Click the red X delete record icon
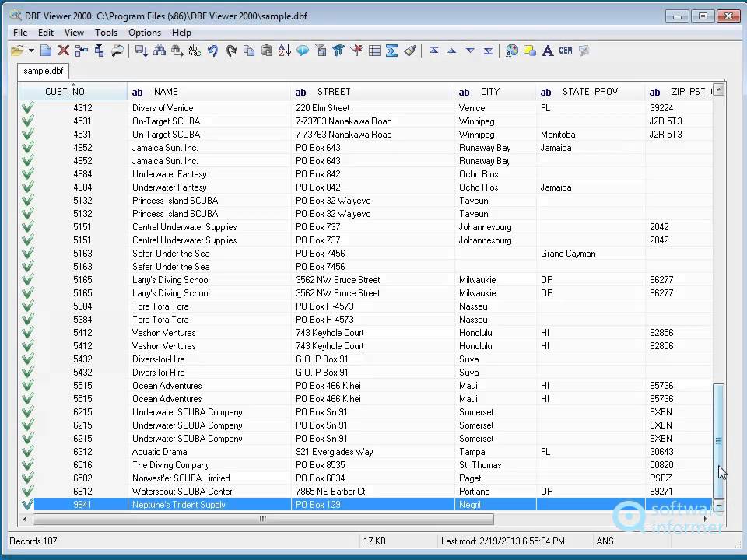Image resolution: width=747 pixels, height=560 pixels. [x=63, y=51]
